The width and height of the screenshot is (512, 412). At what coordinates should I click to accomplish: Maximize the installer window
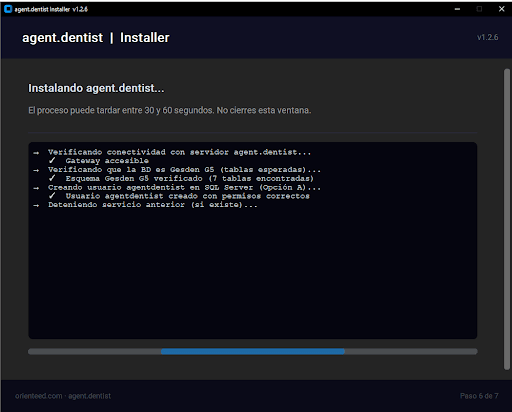click(x=479, y=9)
